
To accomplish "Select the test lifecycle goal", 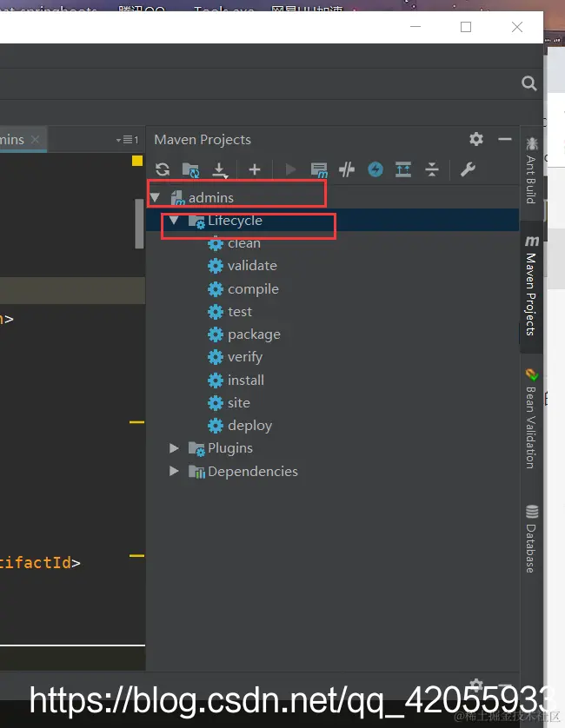I will click(240, 312).
